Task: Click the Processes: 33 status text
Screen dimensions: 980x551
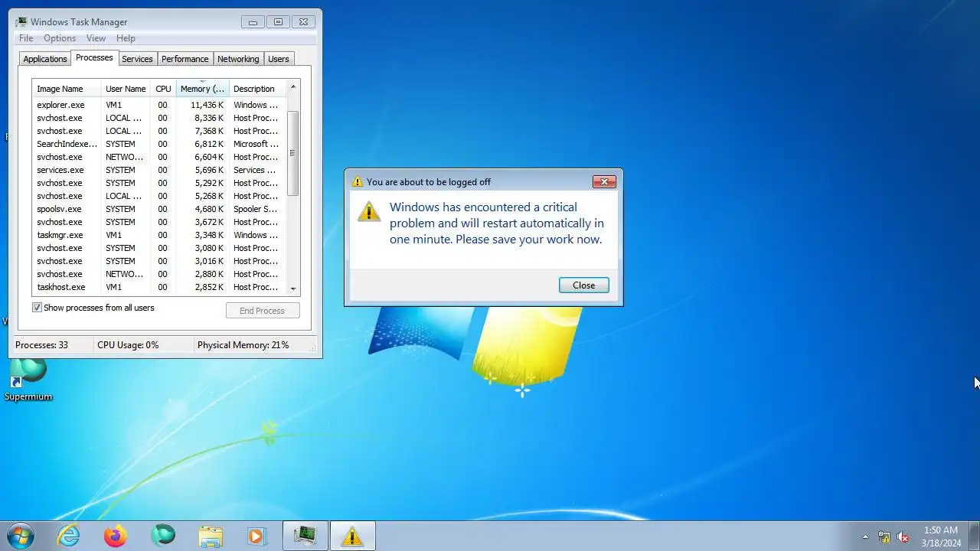Action: [41, 345]
